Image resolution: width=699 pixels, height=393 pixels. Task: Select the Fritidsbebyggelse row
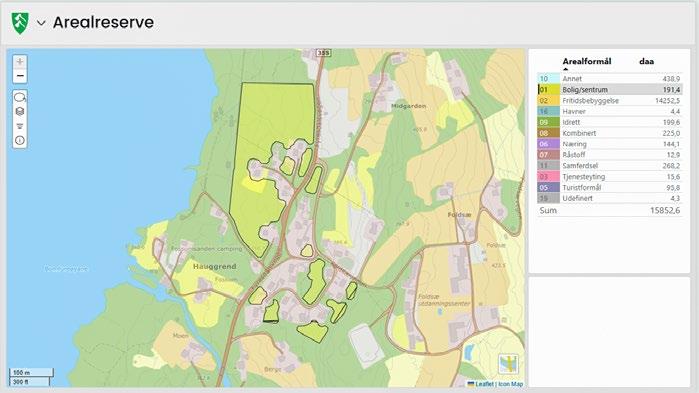point(610,101)
